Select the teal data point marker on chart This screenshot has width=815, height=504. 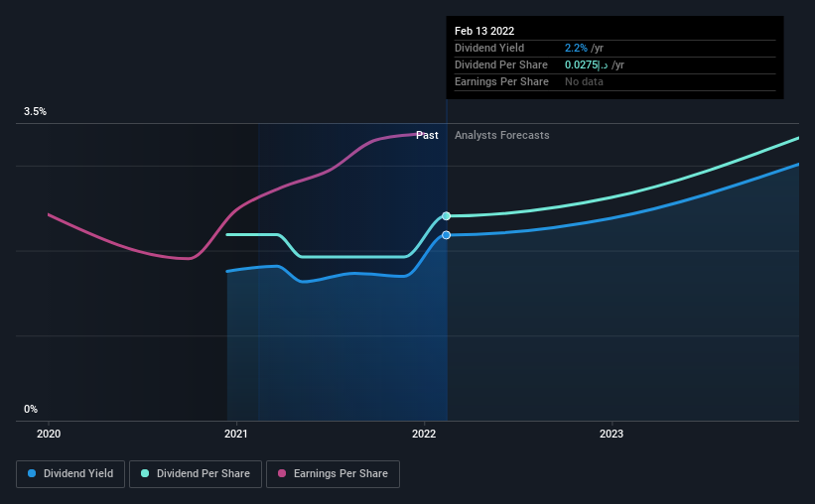(x=447, y=216)
